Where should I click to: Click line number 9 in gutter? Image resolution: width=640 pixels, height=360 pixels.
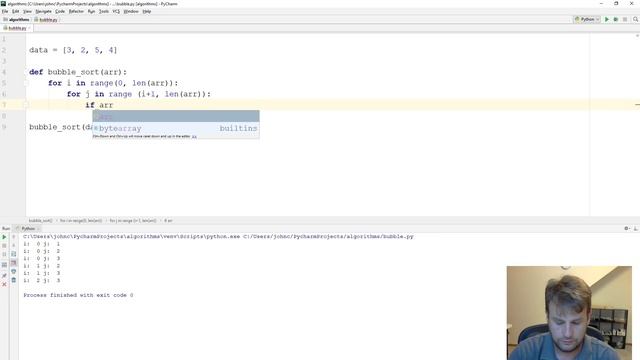pyautogui.click(x=4, y=127)
